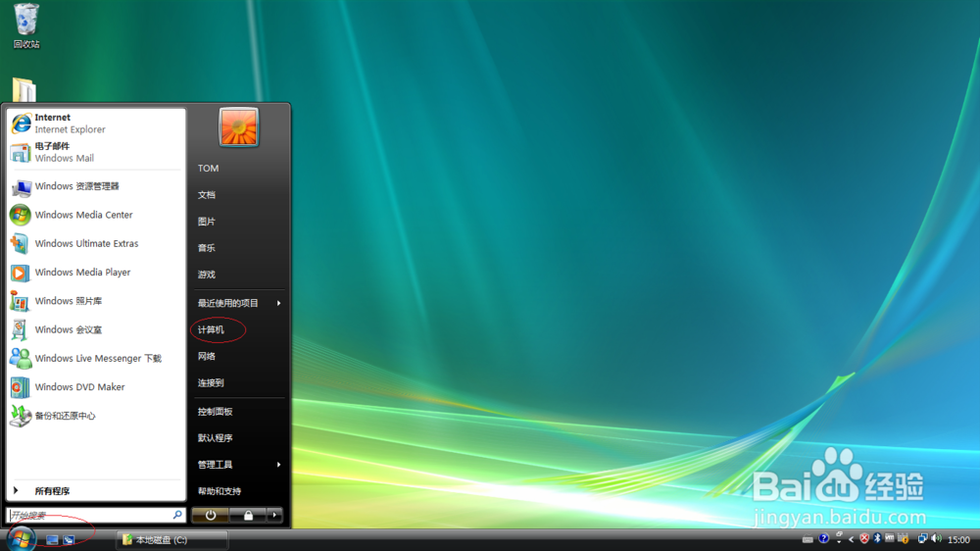
Task: Open 计算机 computer
Action: point(212,329)
